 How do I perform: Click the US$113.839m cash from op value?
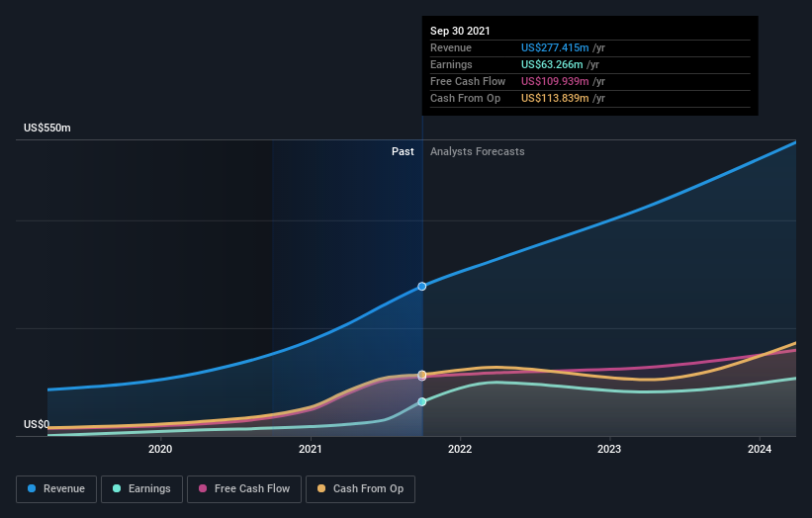pos(555,98)
